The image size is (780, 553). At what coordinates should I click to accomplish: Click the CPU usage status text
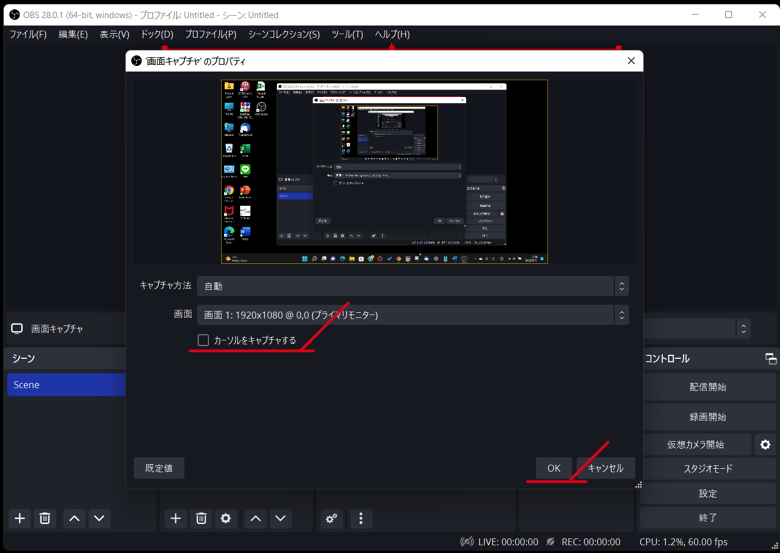(683, 542)
